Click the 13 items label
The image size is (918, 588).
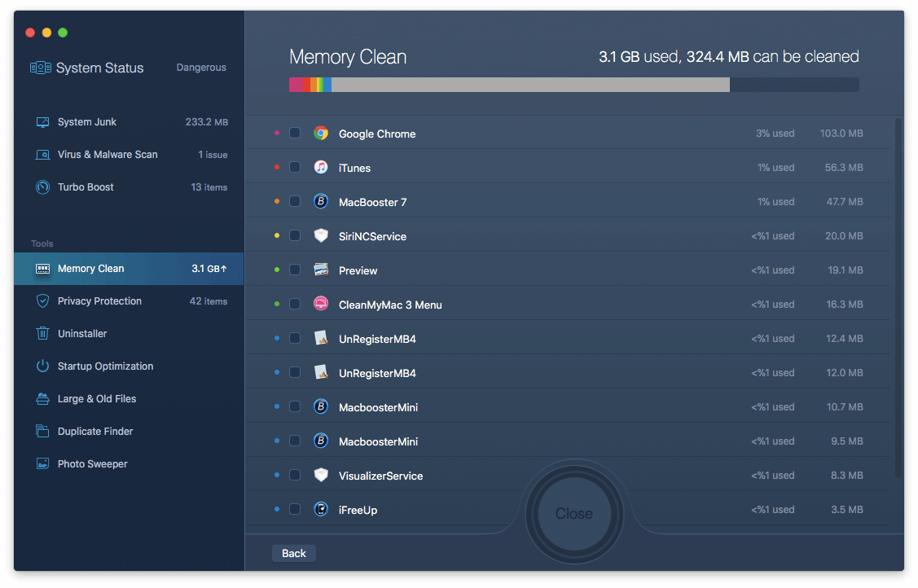pyautogui.click(x=209, y=187)
